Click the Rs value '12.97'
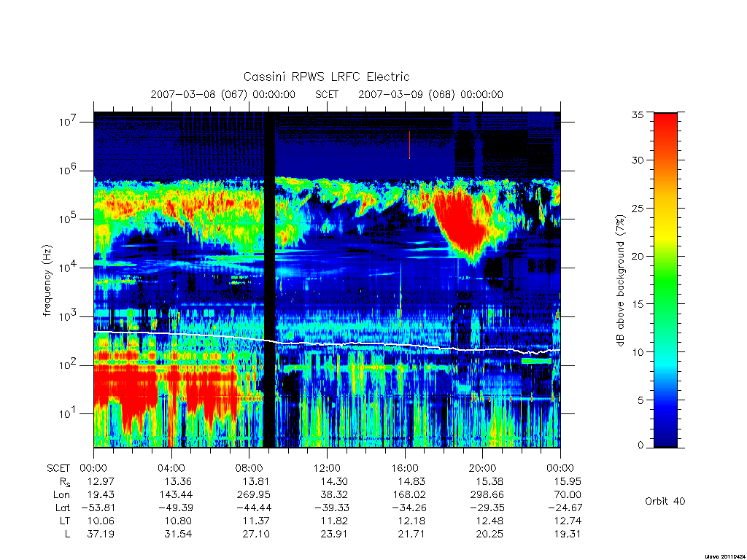 (x=101, y=481)
